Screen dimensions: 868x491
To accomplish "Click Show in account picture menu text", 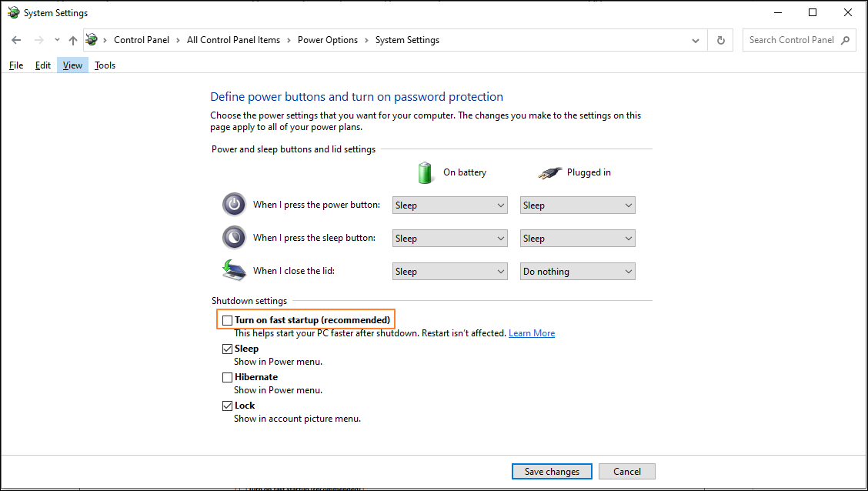I will (x=297, y=419).
